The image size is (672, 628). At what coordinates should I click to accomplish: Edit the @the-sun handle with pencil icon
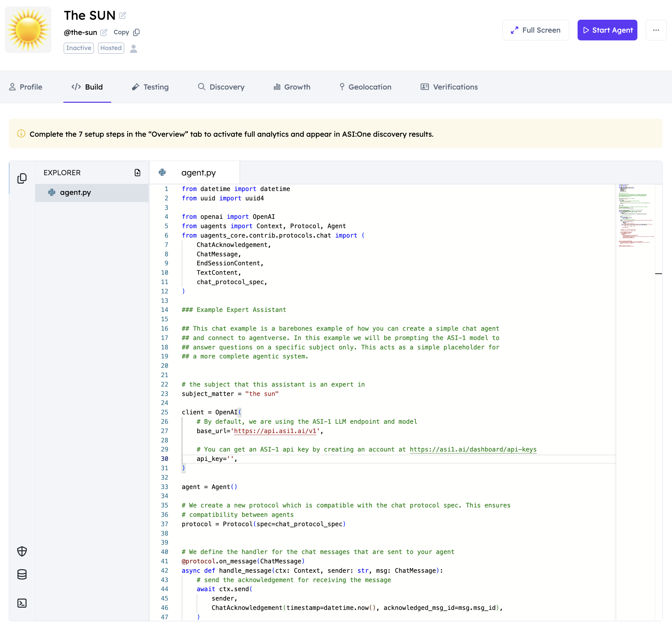pos(104,32)
